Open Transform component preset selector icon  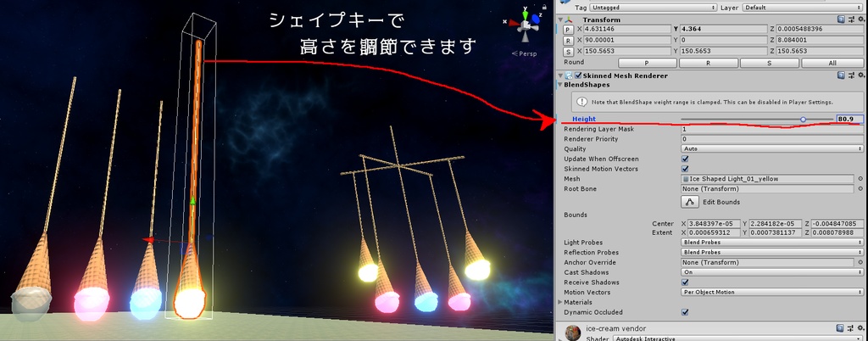[x=851, y=19]
